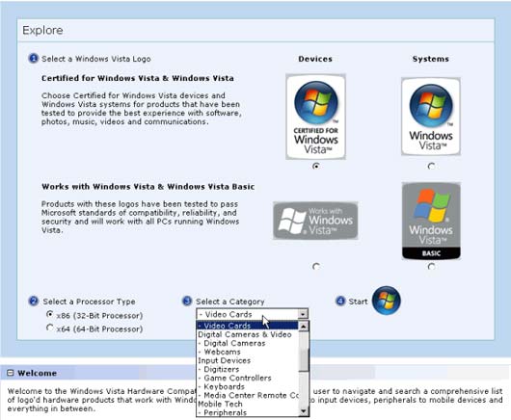Click the Certified for Windows Vista devices logo

point(315,117)
